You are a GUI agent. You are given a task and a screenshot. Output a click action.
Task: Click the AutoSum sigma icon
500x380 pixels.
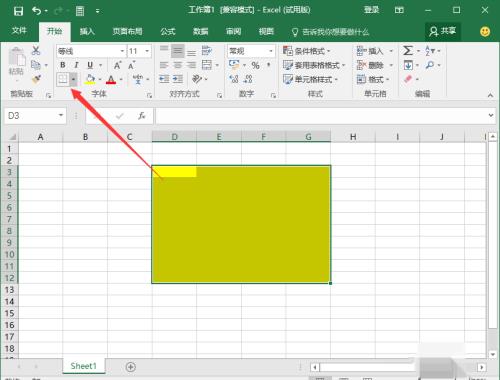tap(408, 51)
